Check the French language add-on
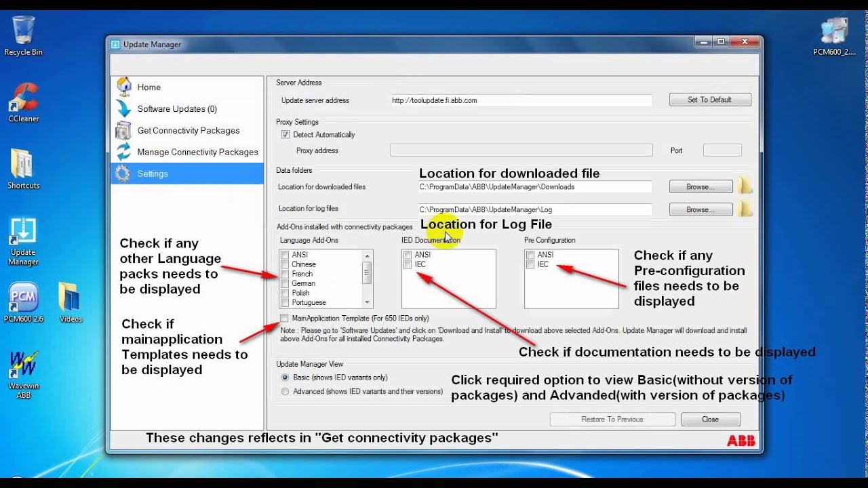Screen dimensions: 868x488 point(285,274)
